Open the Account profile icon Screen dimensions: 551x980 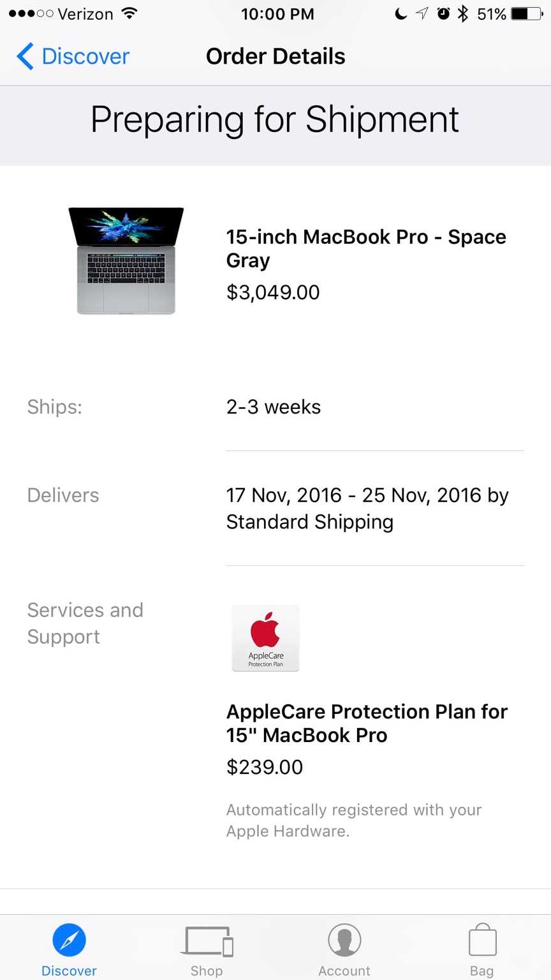[344, 940]
